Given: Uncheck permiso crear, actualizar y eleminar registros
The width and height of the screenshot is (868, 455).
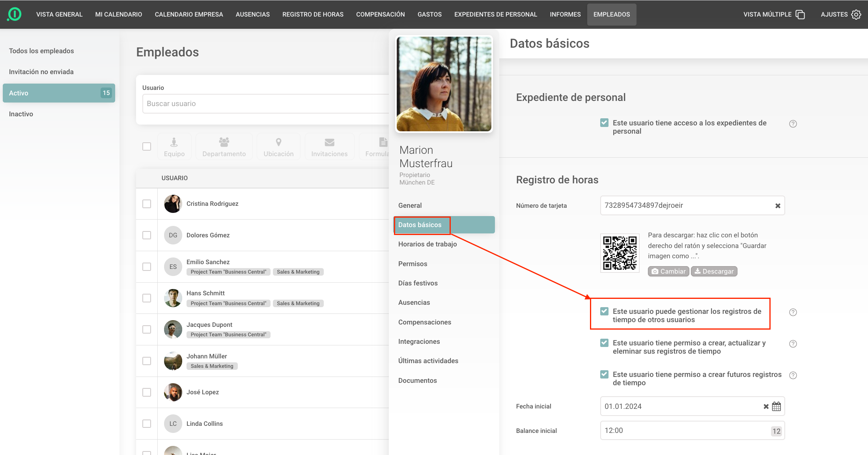Looking at the screenshot, I should [604, 343].
